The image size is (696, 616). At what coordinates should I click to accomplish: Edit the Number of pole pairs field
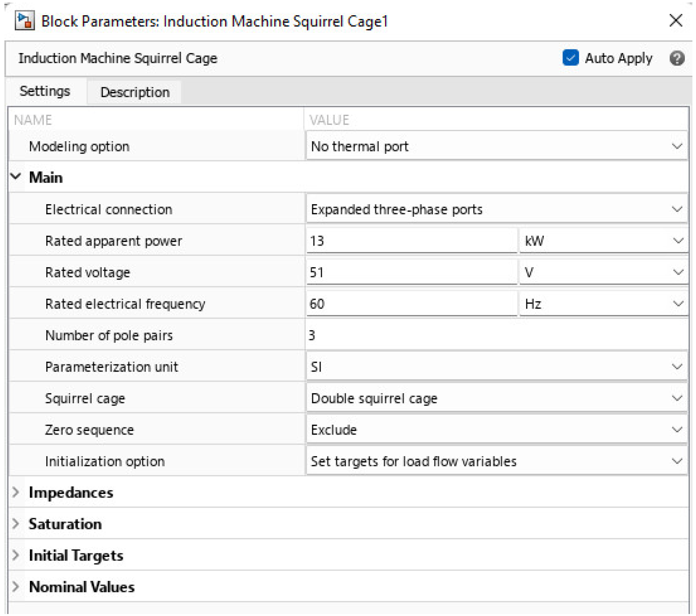(x=497, y=335)
